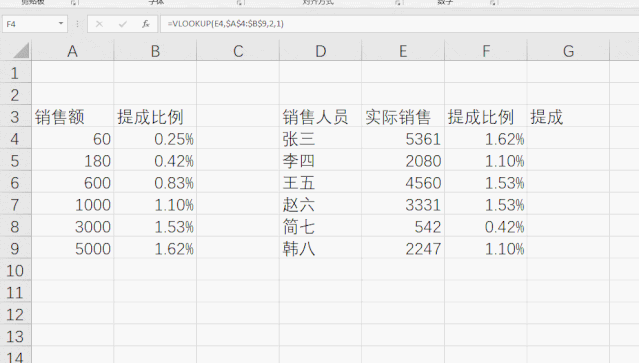The height and width of the screenshot is (363, 639).
Task: Open the Name Box dropdown arrow
Action: pos(61,24)
